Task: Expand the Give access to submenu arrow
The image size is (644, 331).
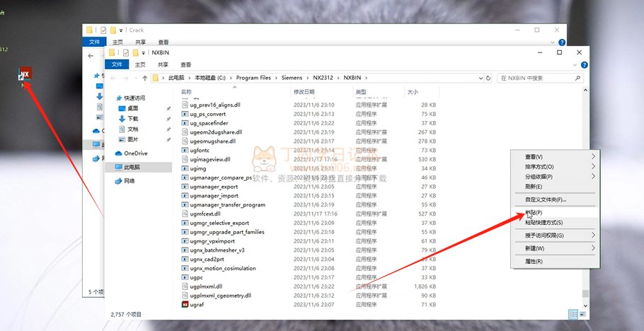Action: 593,235
